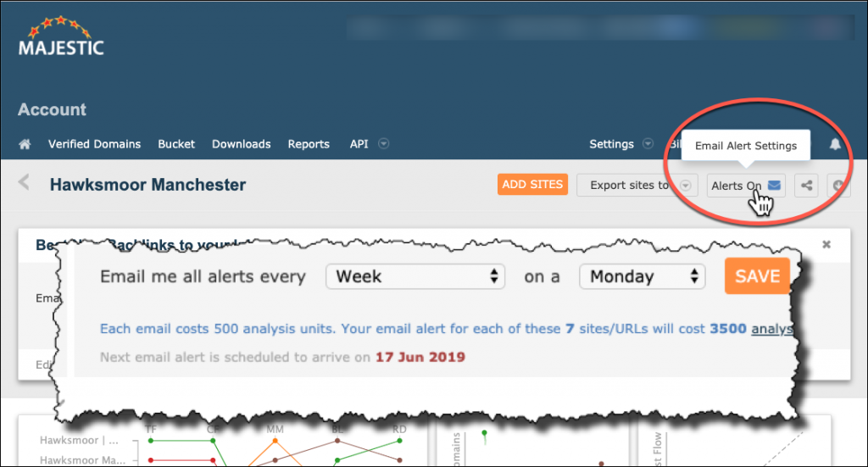This screenshot has height=467, width=868.
Task: Click the orange MM data point
Action: pos(275,441)
